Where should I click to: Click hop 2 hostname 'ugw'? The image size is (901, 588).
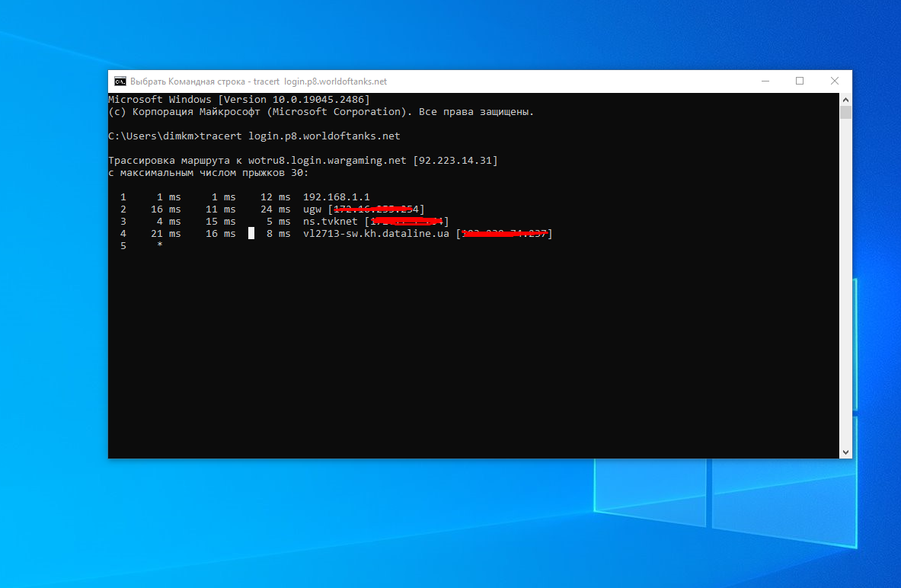coord(312,209)
